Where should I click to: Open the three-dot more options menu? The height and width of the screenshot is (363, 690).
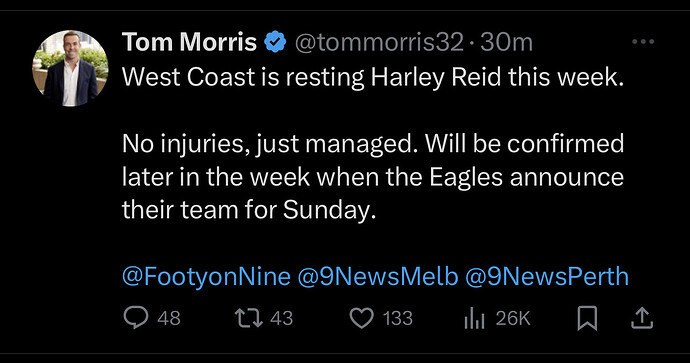click(643, 42)
